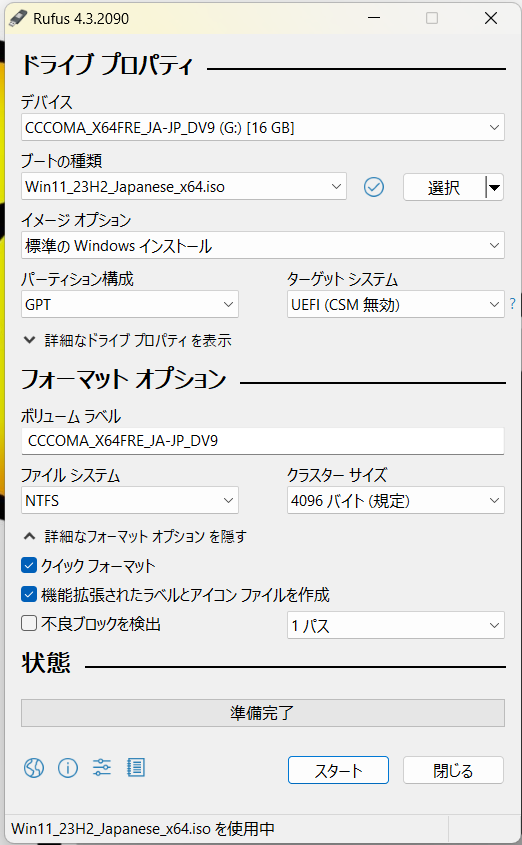This screenshot has width=522, height=845.
Task: Click the 閉じる button
Action: coord(453,770)
